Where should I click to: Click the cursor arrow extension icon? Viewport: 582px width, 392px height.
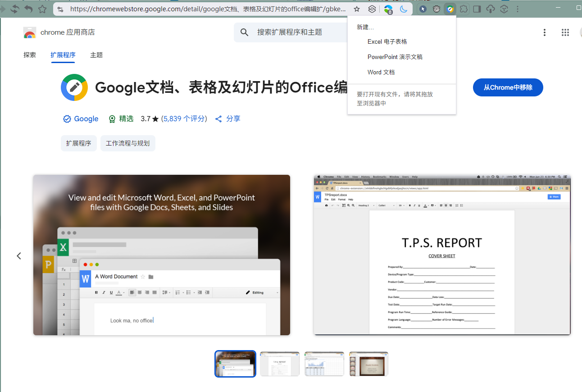click(423, 9)
